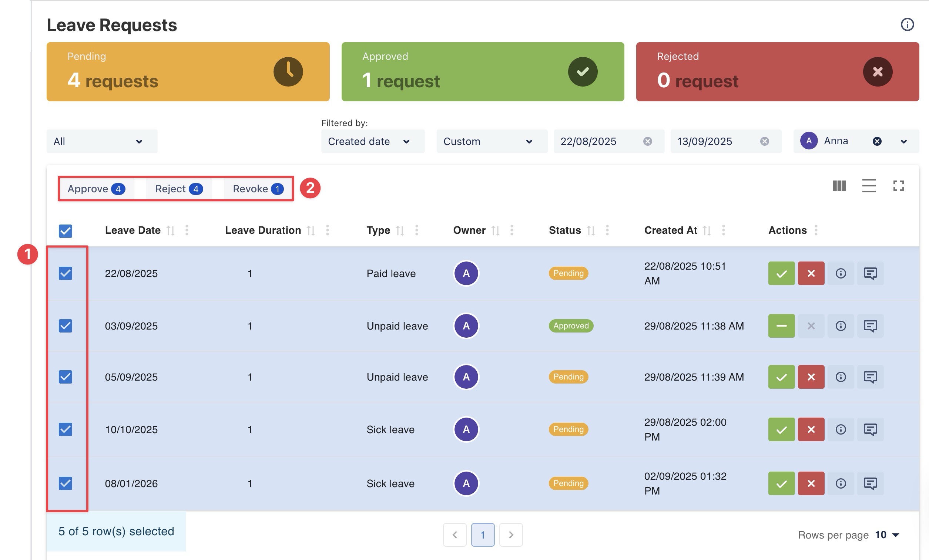Reject the 05/09/2025 unpaid leave request
The height and width of the screenshot is (560, 929).
coord(811,377)
